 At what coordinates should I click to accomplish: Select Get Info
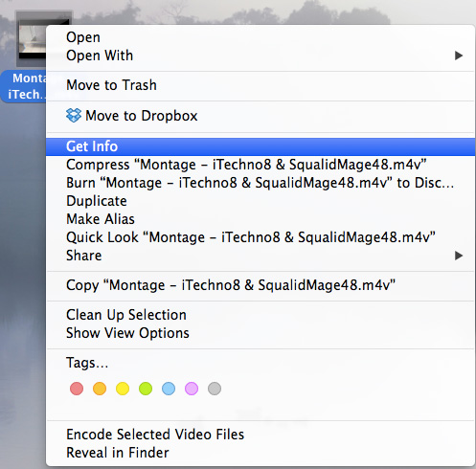261,146
